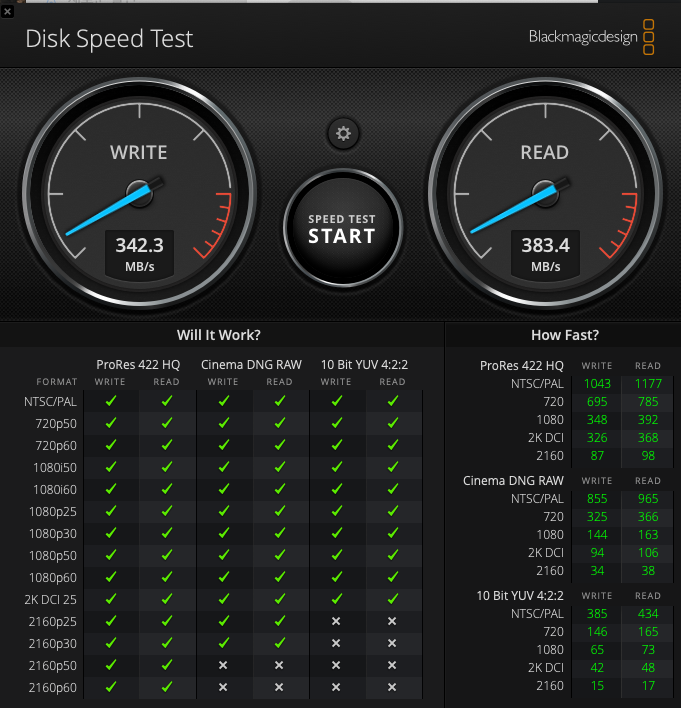Click ProRes 422 HQ write checkmark for NTSC/PAL
Image resolution: width=681 pixels, height=708 pixels.
111,401
